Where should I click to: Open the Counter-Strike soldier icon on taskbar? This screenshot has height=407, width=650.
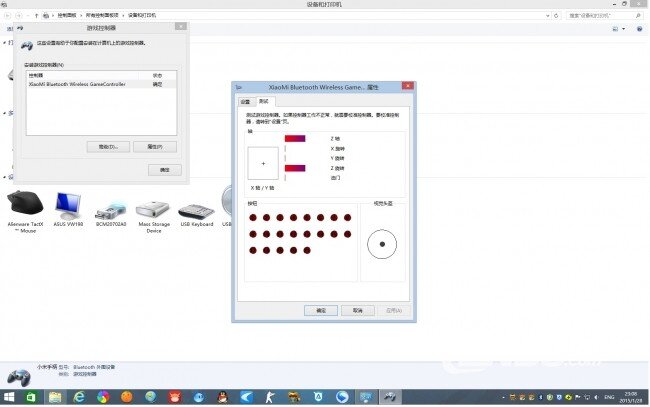coord(270,397)
